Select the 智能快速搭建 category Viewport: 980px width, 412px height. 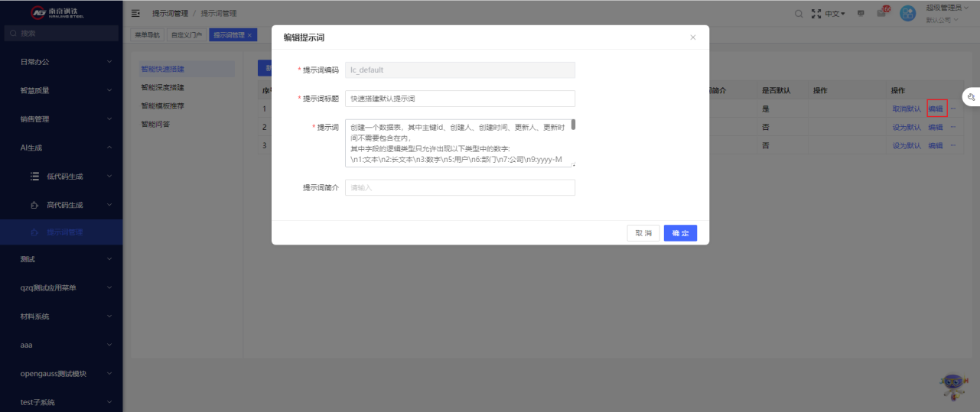click(186, 69)
